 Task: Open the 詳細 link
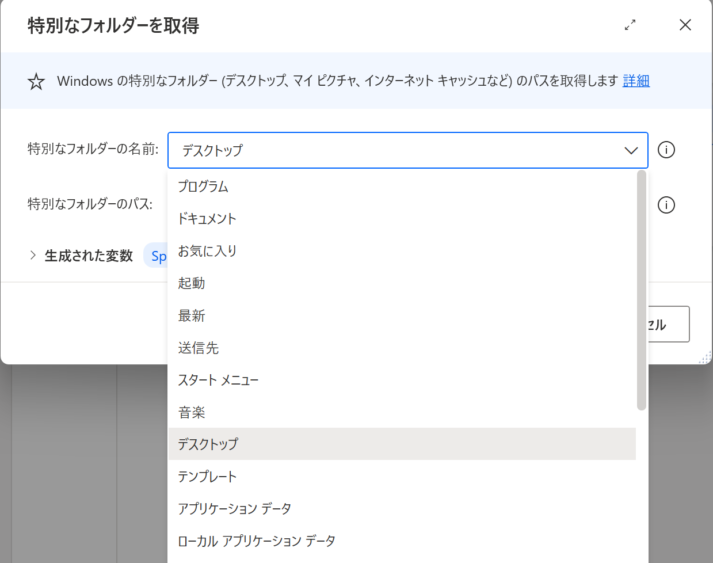(636, 81)
